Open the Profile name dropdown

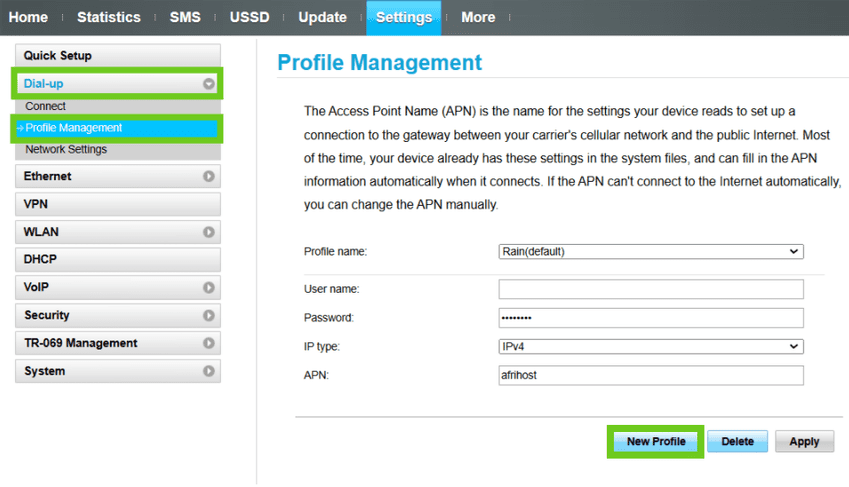point(650,252)
